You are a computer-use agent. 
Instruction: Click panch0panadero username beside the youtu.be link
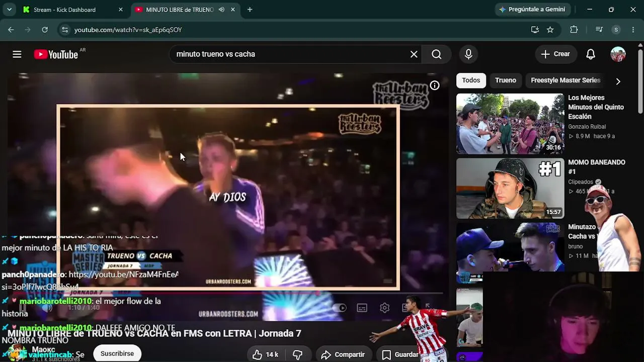[33, 275]
